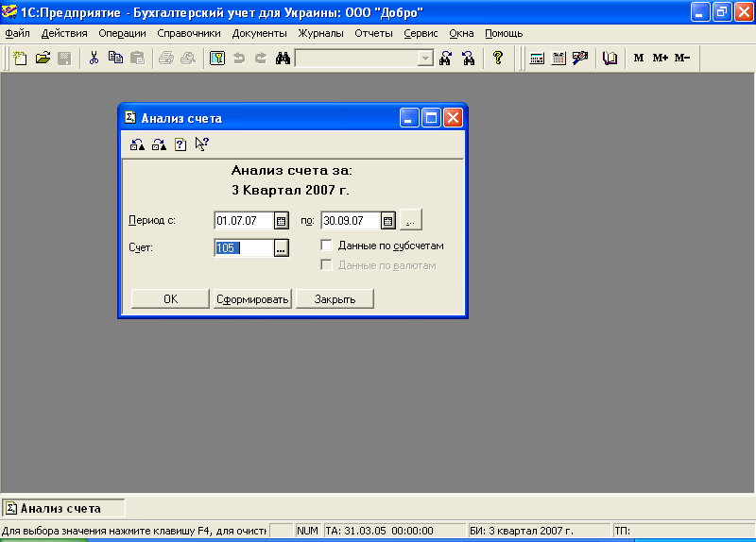This screenshot has width=756, height=542.
Task: Open the calculator toolbar icon
Action: pyautogui.click(x=537, y=59)
